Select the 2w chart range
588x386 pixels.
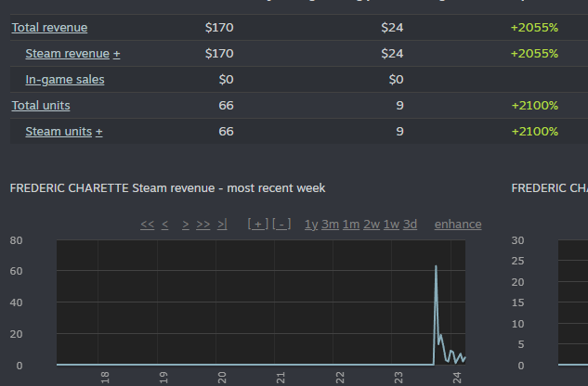click(x=372, y=225)
